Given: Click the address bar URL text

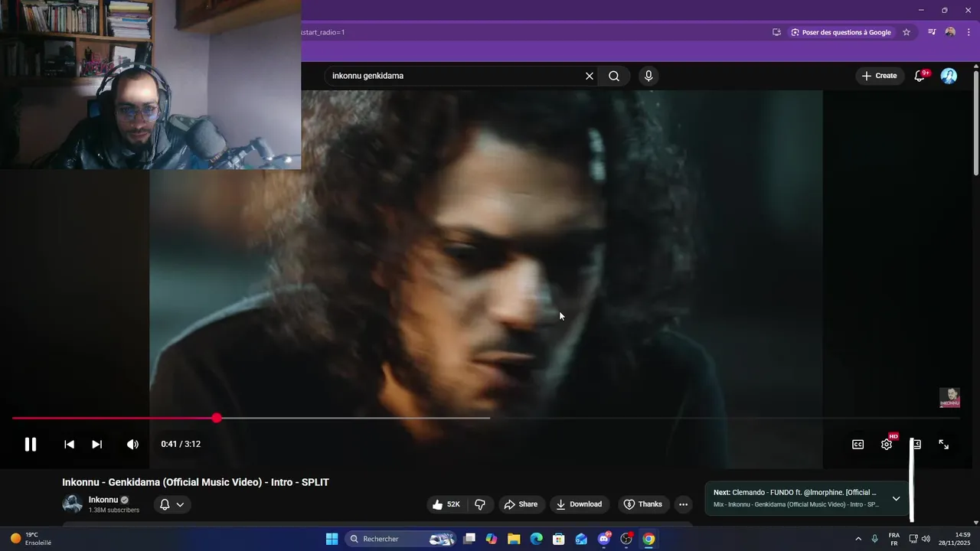Looking at the screenshot, I should pyautogui.click(x=324, y=32).
